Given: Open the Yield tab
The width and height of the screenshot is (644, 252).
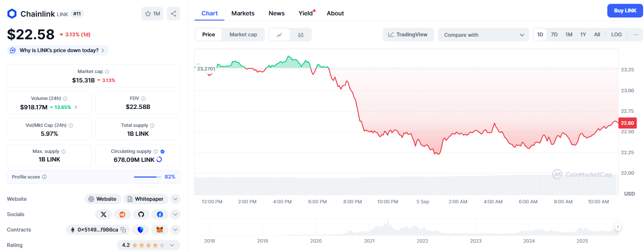Looking at the screenshot, I should pyautogui.click(x=306, y=13).
